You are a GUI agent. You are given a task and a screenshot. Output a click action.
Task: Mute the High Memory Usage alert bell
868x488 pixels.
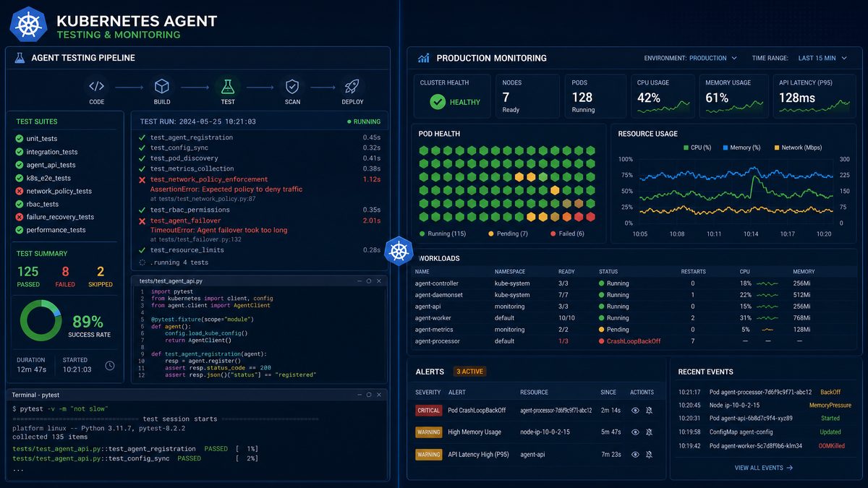coord(649,432)
